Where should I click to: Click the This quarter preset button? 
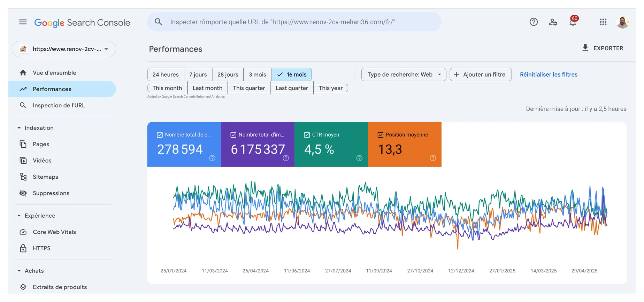tap(249, 88)
